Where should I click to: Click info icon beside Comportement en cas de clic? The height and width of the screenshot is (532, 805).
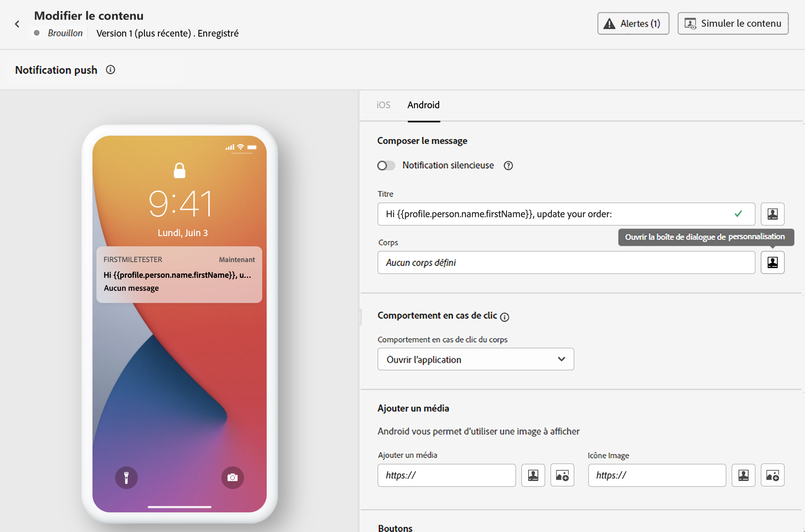point(505,317)
